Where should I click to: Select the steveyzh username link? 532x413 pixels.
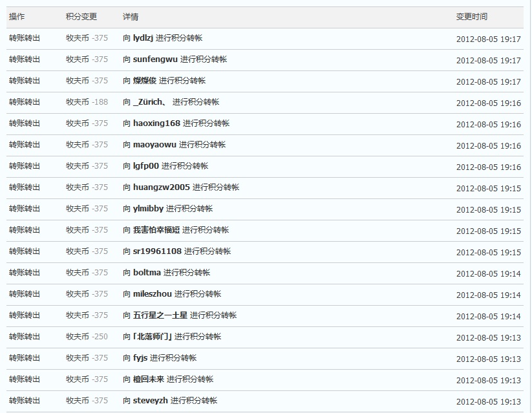coord(150,401)
